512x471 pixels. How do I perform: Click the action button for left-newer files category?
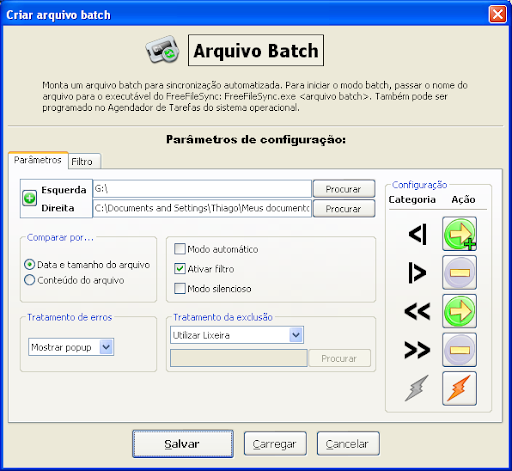pyautogui.click(x=459, y=311)
